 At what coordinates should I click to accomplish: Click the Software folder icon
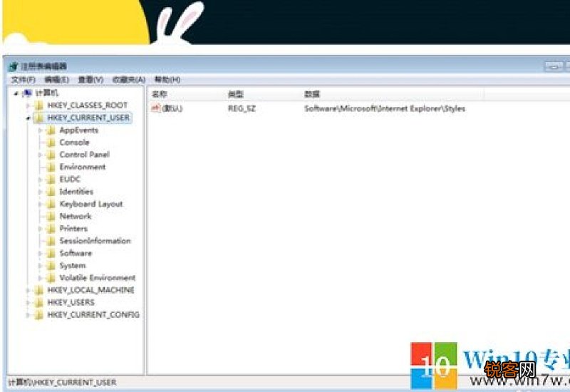pos(51,254)
